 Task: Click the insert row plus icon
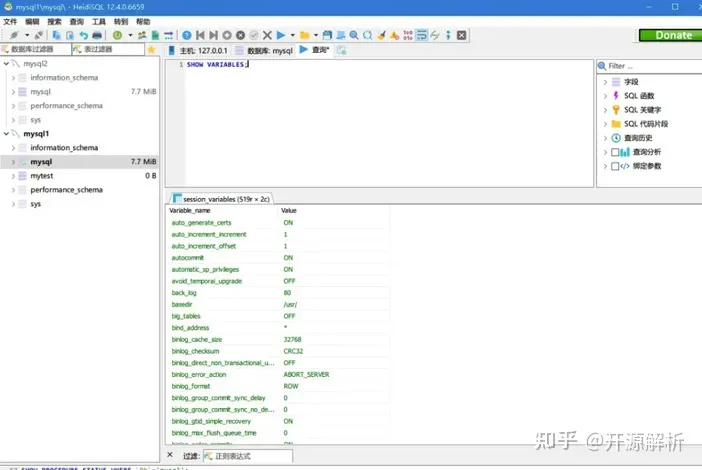pyautogui.click(x=227, y=35)
